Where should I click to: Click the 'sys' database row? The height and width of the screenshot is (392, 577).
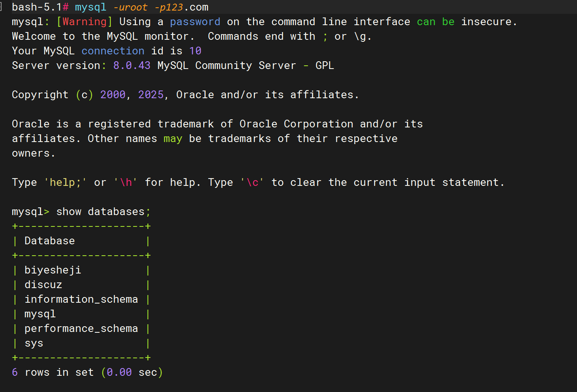tap(81, 343)
